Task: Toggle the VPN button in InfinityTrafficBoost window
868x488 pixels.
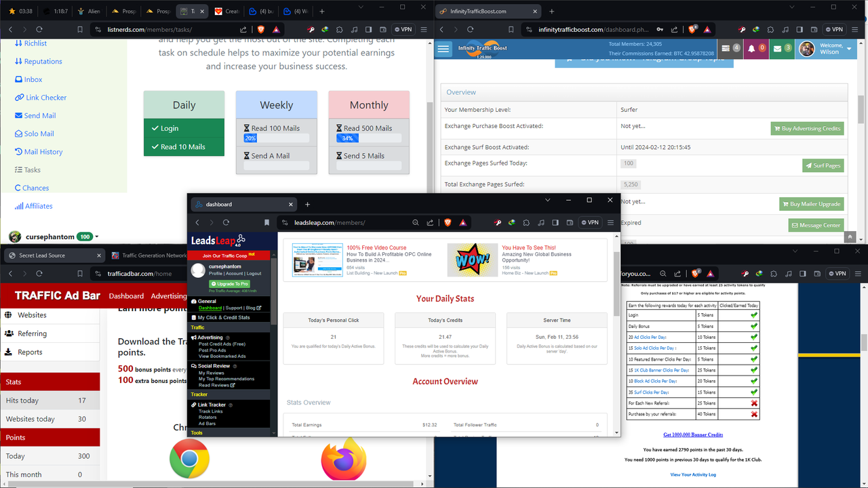Action: click(833, 29)
